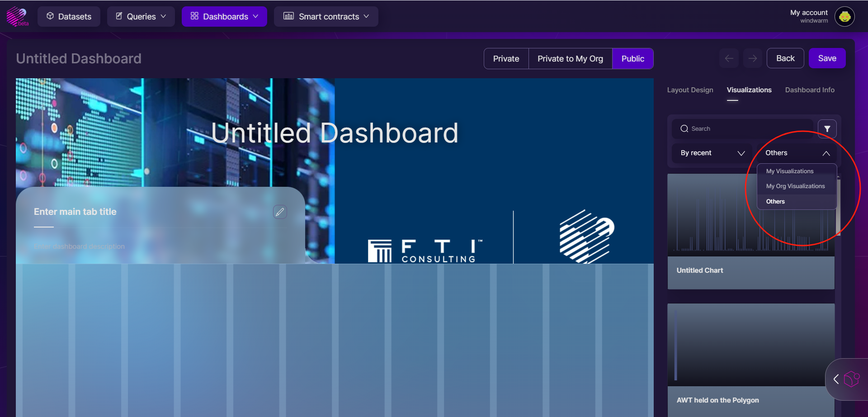Open the account avatar icon
This screenshot has height=417, width=868.
(x=844, y=17)
